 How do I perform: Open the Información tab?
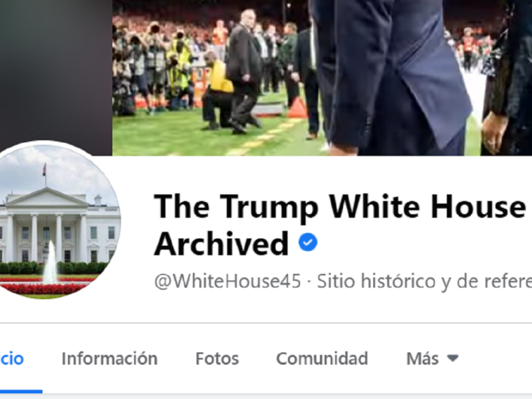click(x=110, y=358)
